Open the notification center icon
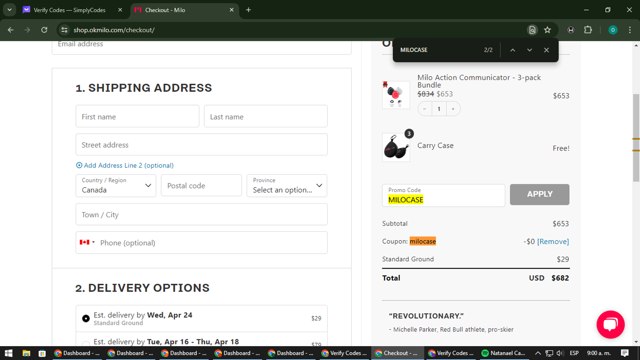This screenshot has width=640, height=360. click(624, 353)
